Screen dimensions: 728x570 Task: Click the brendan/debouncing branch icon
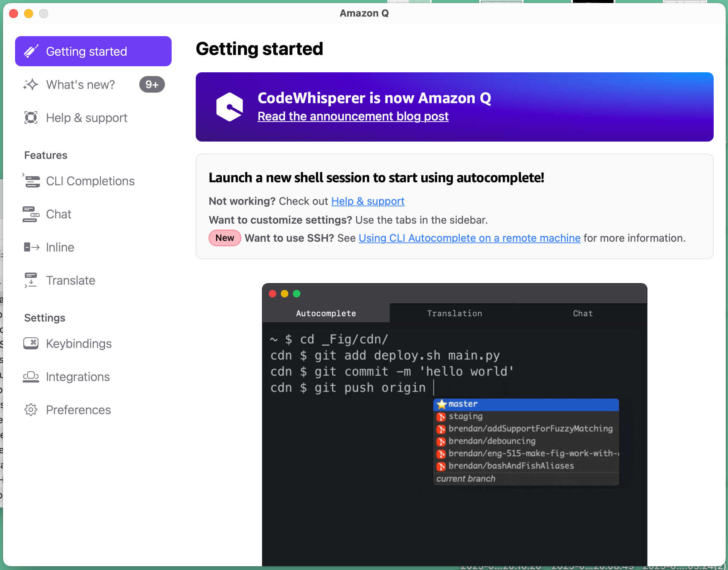pyautogui.click(x=441, y=441)
